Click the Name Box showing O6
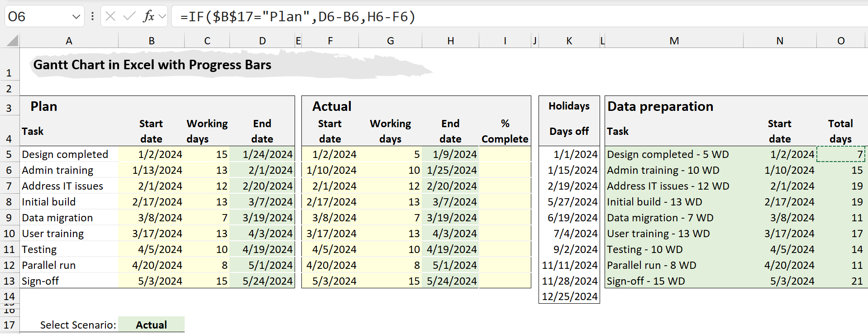Screen dimensions: 868x334 tap(36, 17)
